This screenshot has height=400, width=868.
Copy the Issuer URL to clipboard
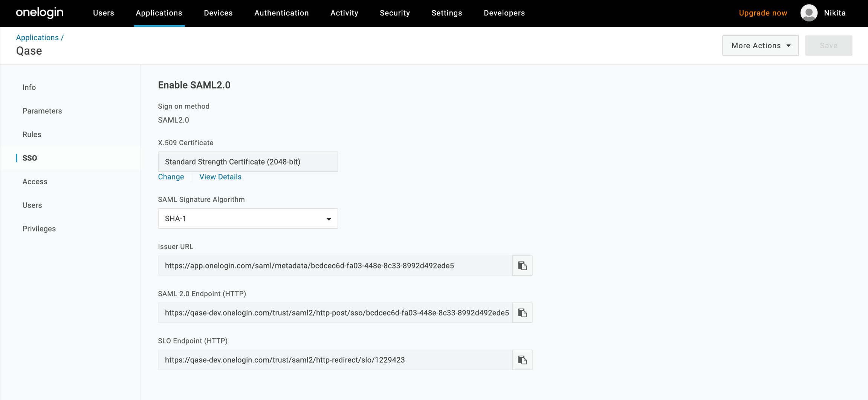click(x=522, y=266)
